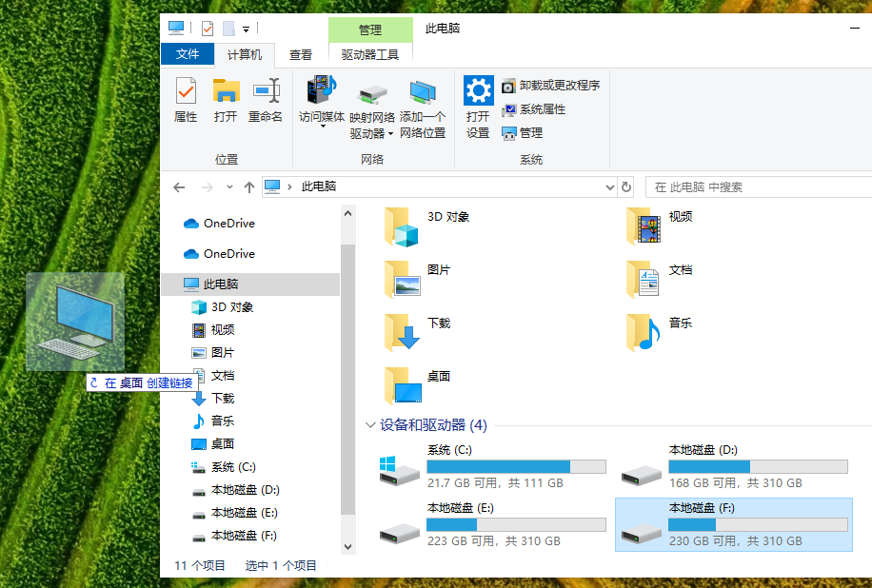Viewport: 872px width, 588px height.
Task: Select the 文档 folder in the main pane
Action: point(660,279)
